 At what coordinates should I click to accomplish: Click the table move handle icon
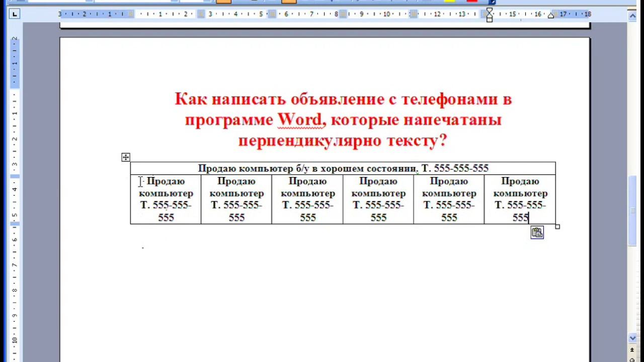pyautogui.click(x=126, y=157)
